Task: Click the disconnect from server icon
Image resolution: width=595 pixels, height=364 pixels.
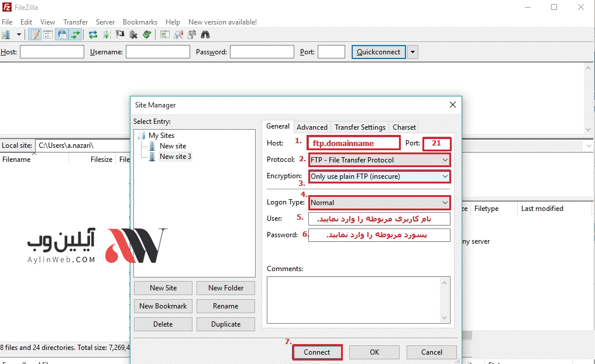Action: point(133,35)
